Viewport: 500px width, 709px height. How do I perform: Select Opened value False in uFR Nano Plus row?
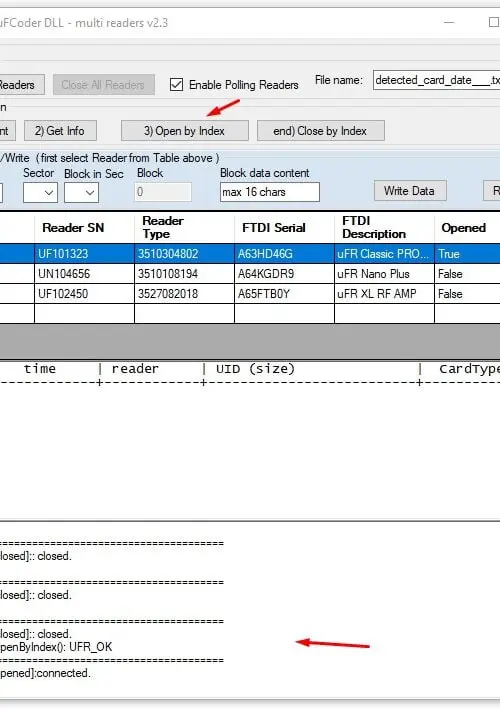(467, 274)
